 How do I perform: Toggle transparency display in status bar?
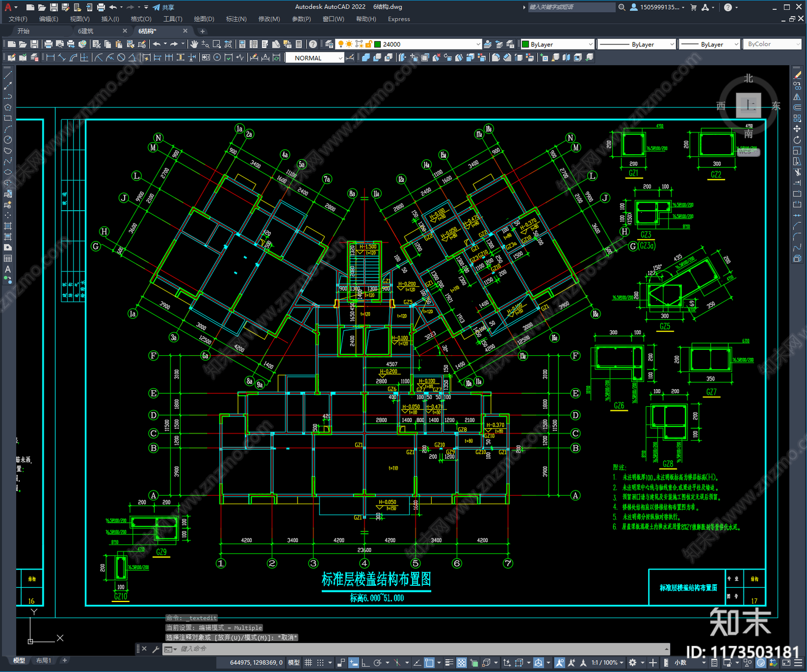click(x=462, y=662)
